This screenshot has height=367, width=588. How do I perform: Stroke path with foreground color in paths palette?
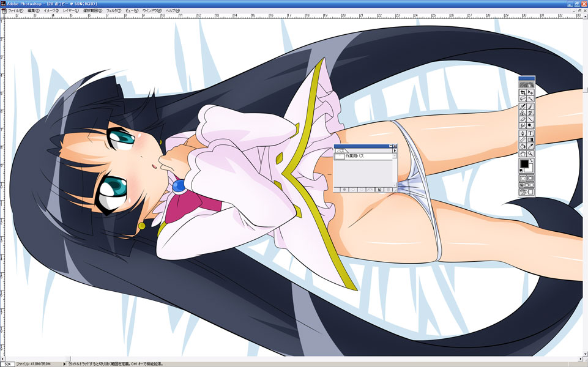(353, 190)
